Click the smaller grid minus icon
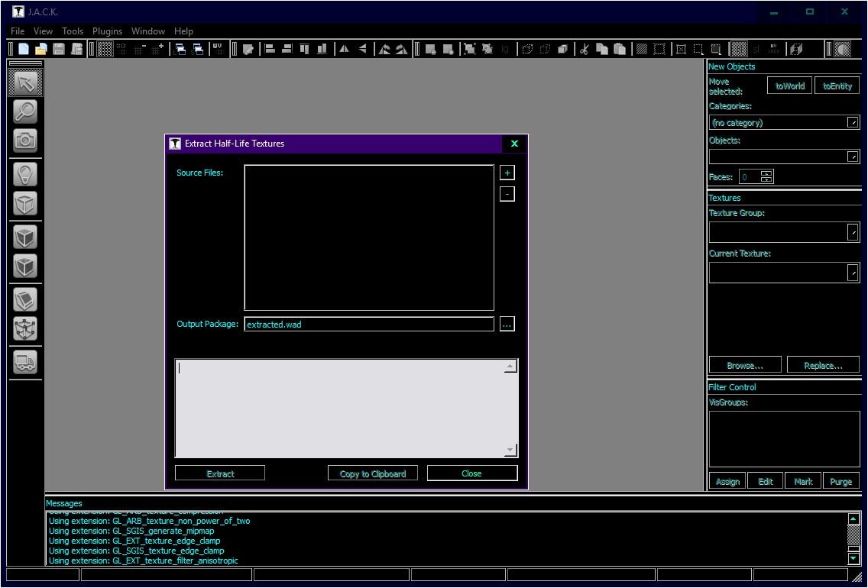This screenshot has width=868, height=588. pyautogui.click(x=139, y=49)
